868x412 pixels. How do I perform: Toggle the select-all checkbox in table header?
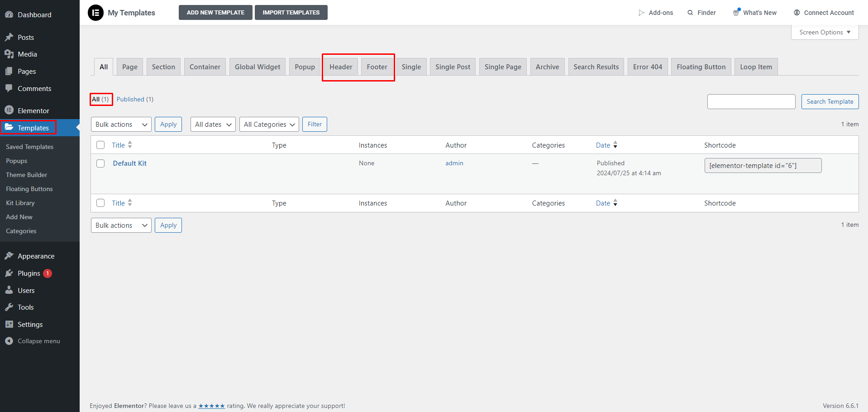(100, 145)
